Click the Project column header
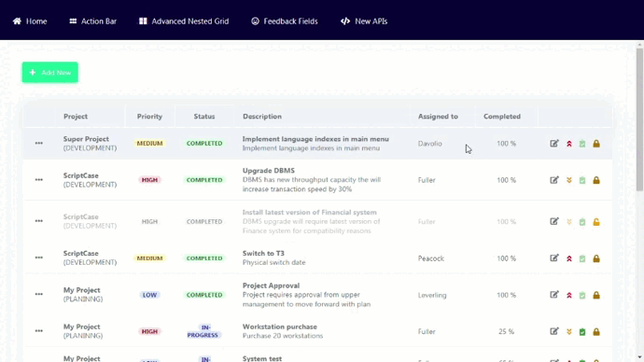Screen dimensions: 644x362 (x=76, y=117)
